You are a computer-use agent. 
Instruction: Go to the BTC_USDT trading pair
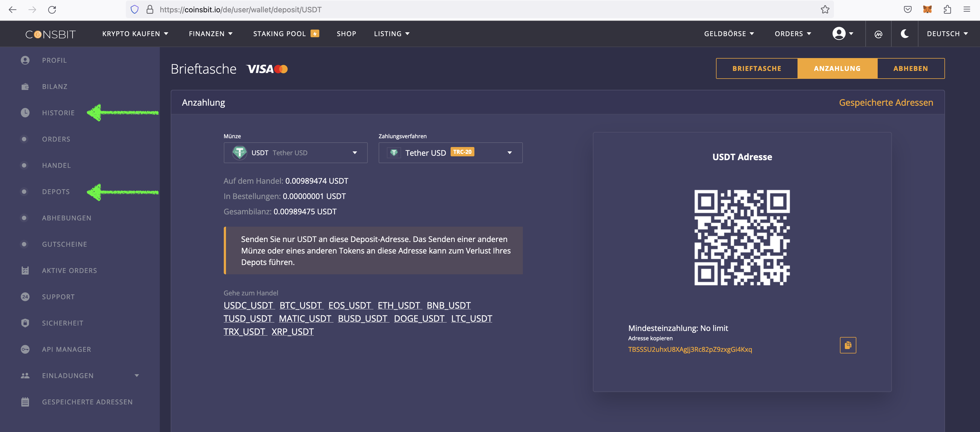tap(301, 305)
